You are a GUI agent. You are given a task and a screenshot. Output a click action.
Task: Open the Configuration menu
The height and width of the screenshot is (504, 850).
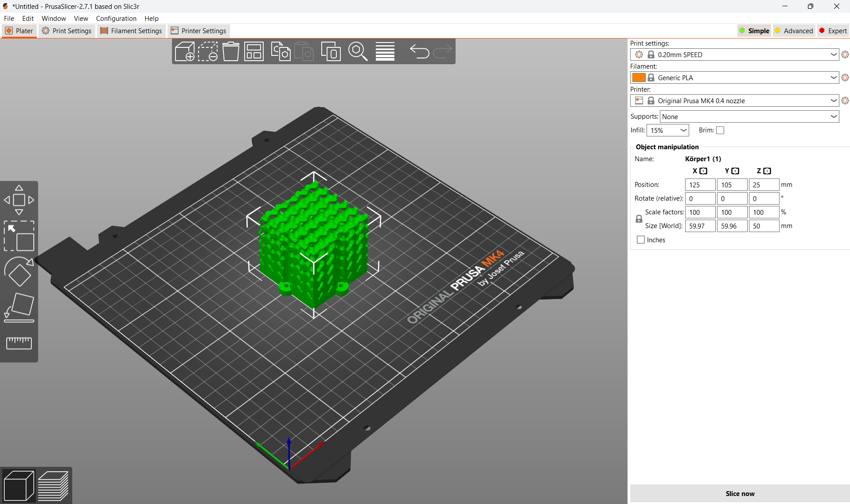pos(116,18)
